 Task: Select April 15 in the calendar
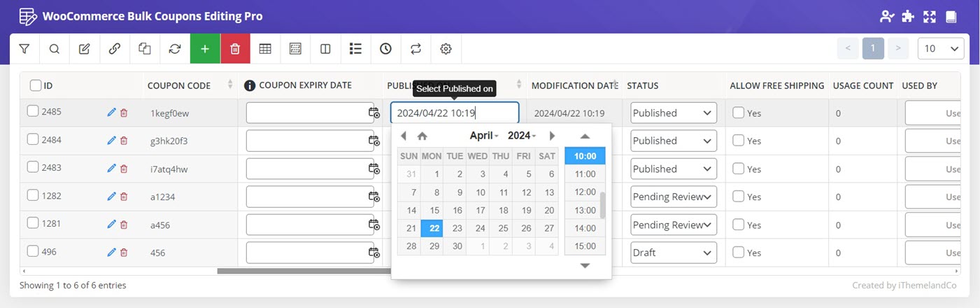pos(432,210)
